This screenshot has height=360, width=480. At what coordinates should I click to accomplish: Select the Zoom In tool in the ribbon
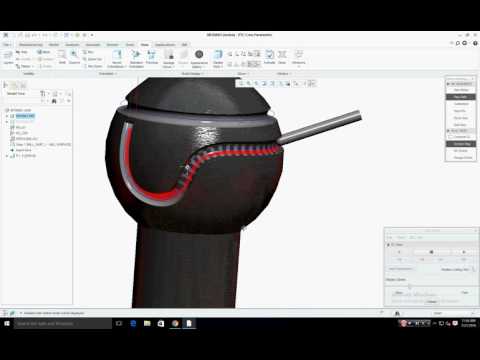pyautogui.click(x=74, y=57)
